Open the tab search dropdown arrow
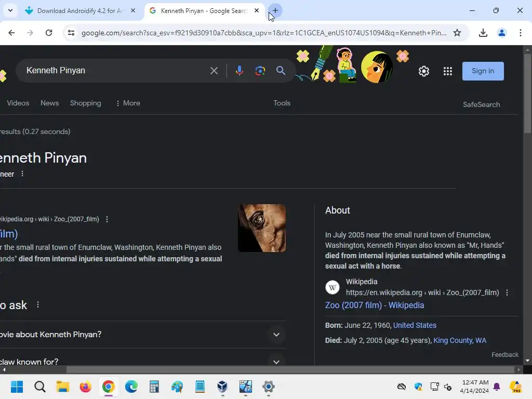 [10, 10]
